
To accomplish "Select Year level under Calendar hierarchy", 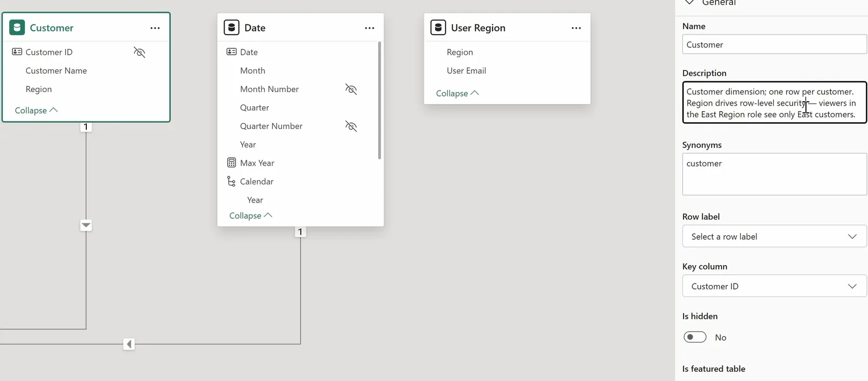I will tap(255, 200).
